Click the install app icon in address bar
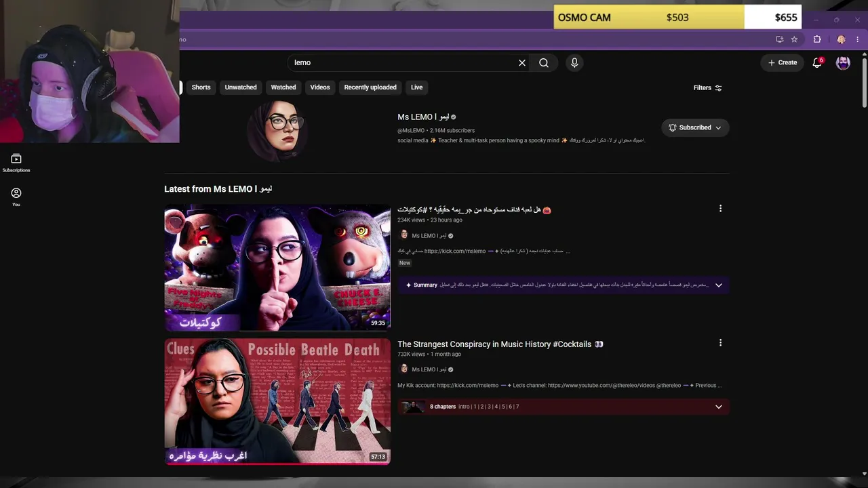This screenshot has width=868, height=488. coord(780,39)
